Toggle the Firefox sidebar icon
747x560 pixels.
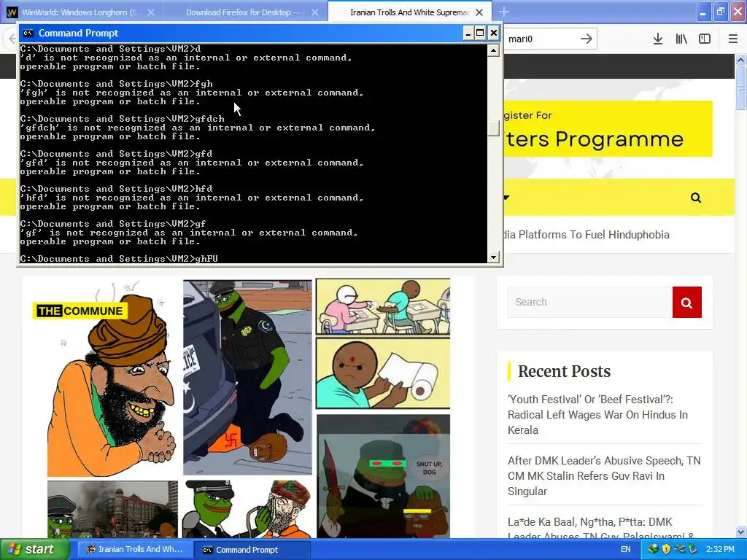(x=705, y=39)
